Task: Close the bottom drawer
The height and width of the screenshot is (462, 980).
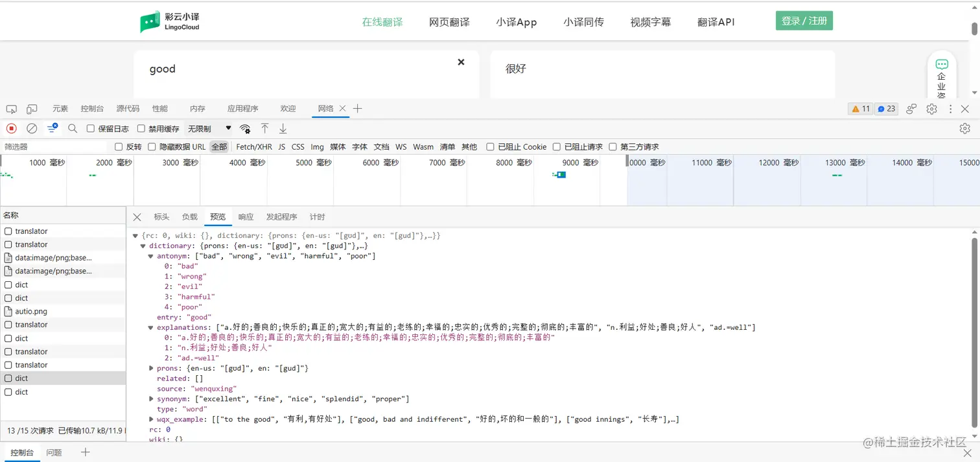Action: coord(967,452)
